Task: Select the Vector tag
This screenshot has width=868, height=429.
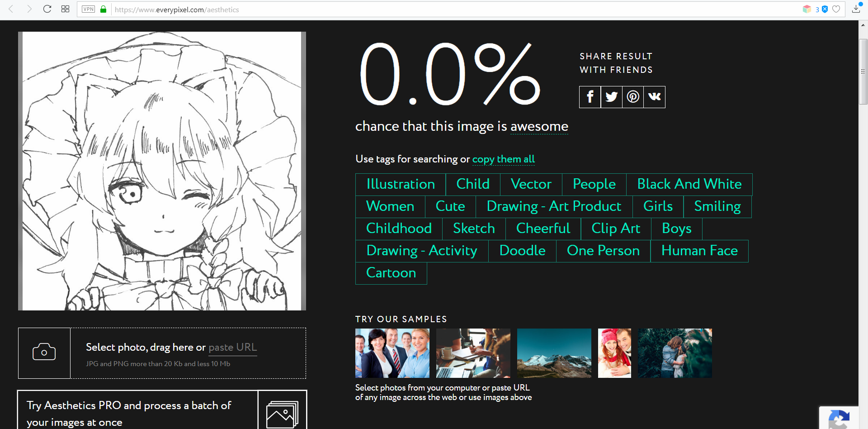Action: [531, 184]
